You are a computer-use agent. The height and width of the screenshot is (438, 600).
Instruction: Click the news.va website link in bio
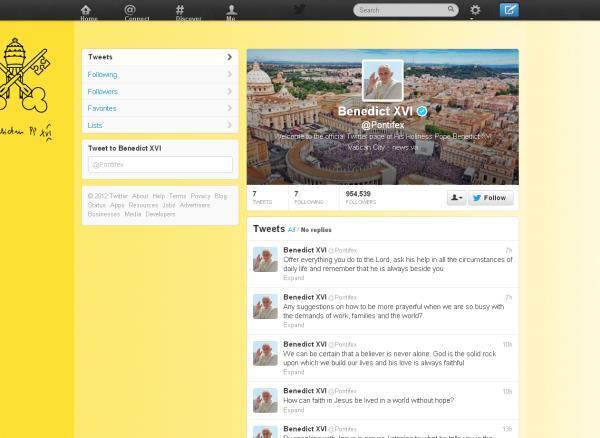[x=404, y=147]
